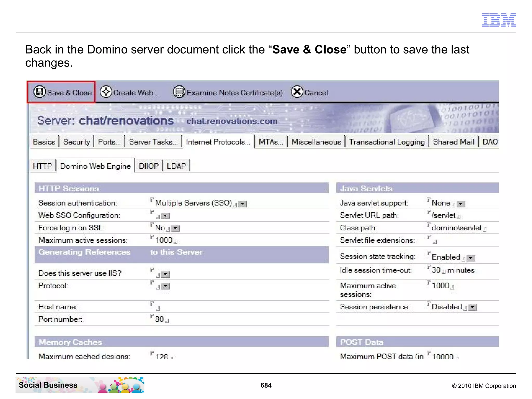Switch to the Ports... tab
Screen dimensions: 532x399
coord(109,142)
